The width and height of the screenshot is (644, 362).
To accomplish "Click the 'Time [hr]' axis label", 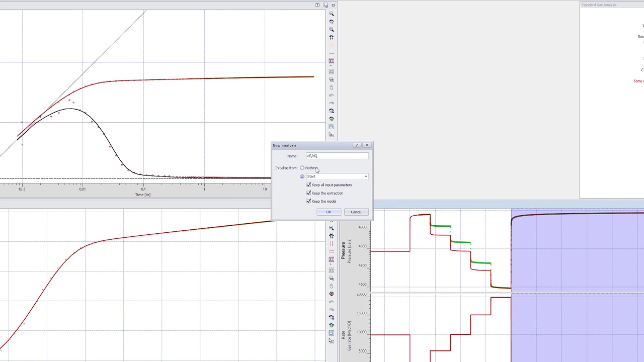I will [x=143, y=195].
